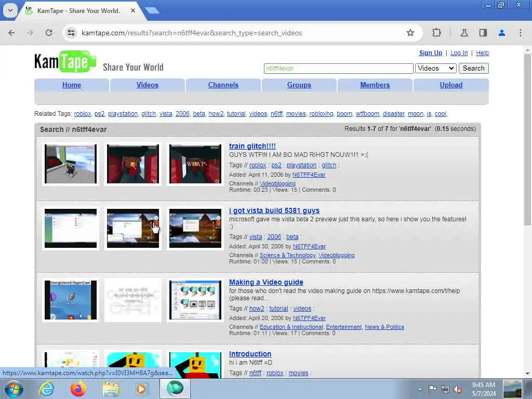The width and height of the screenshot is (532, 399).
Task: Go to the Upload tab
Action: coord(451,85)
